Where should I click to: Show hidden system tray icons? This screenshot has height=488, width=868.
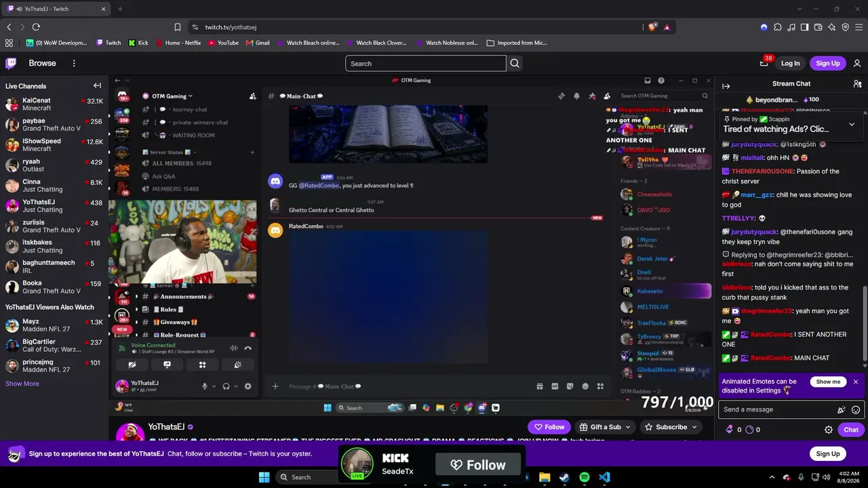click(x=772, y=477)
